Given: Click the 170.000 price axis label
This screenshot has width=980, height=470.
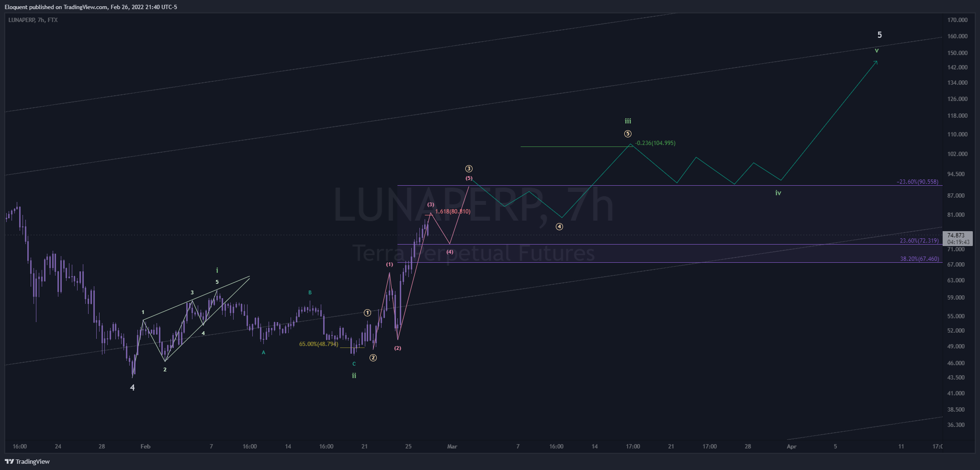Looking at the screenshot, I should tap(957, 20).
